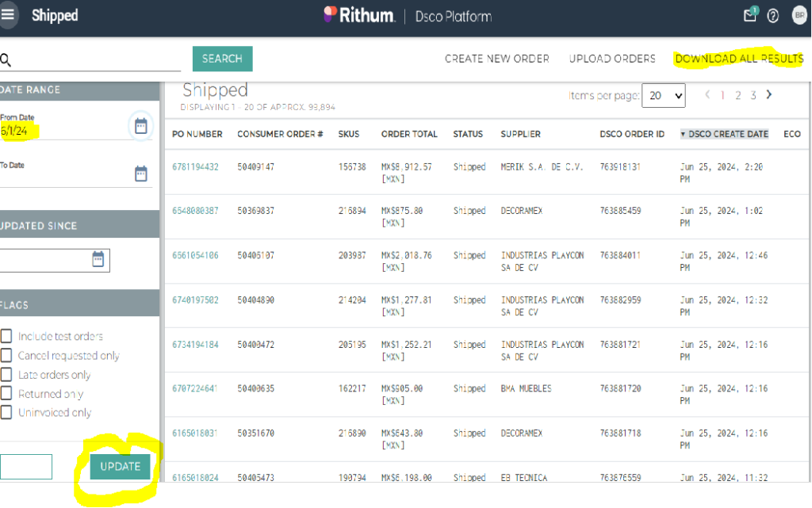
Task: Click the From Date input field
Action: pyautogui.click(x=64, y=131)
